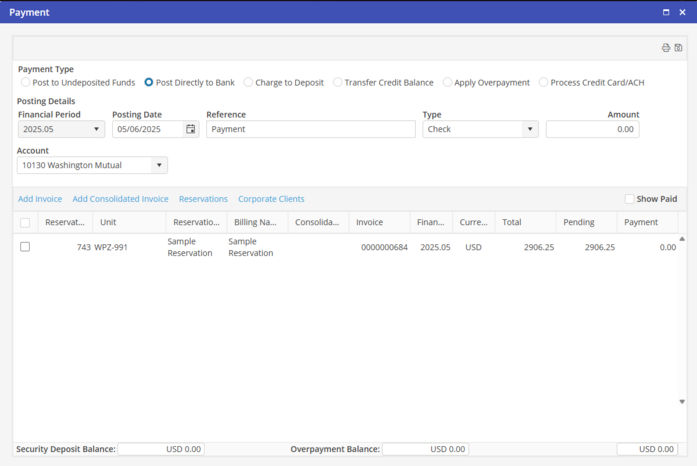Open the payment Type dropdown
The image size is (697, 466).
[529, 129]
